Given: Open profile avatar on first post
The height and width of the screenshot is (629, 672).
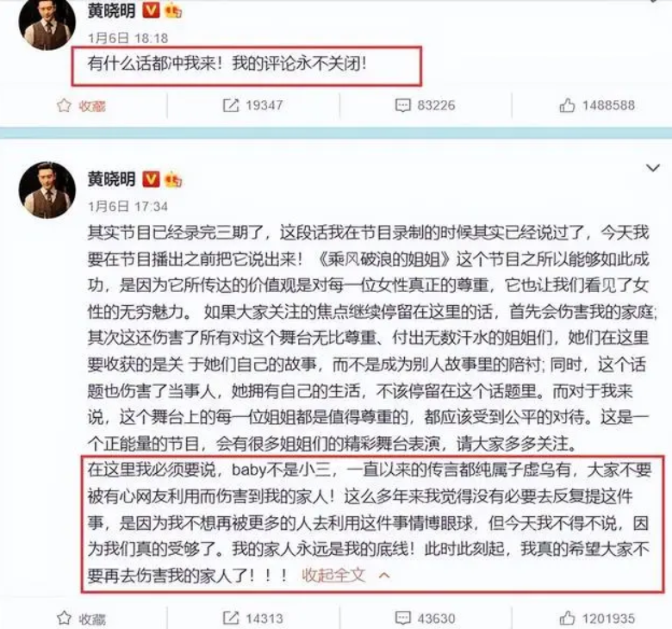Looking at the screenshot, I should coord(47,23).
